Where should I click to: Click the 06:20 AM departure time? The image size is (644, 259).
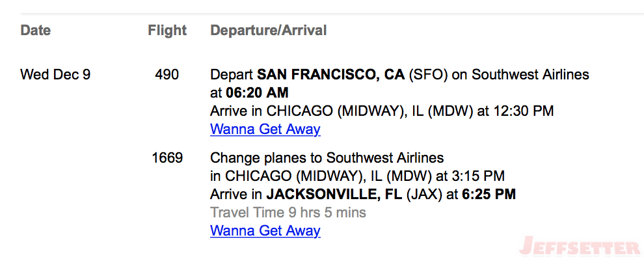[257, 93]
